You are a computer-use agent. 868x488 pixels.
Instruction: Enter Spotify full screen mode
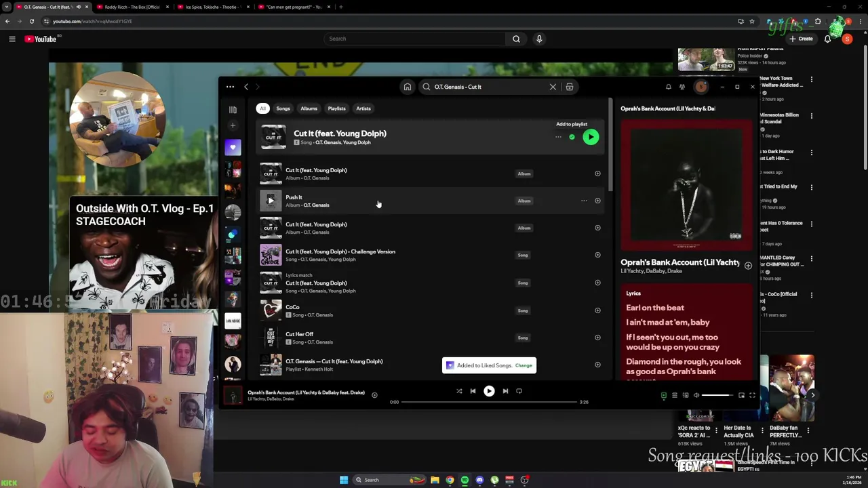[752, 395]
